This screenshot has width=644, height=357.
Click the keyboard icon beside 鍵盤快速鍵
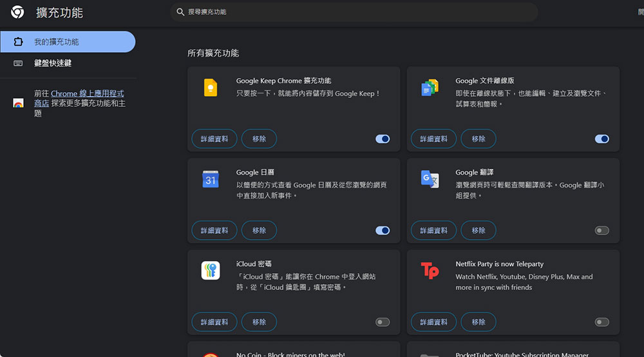tap(18, 63)
